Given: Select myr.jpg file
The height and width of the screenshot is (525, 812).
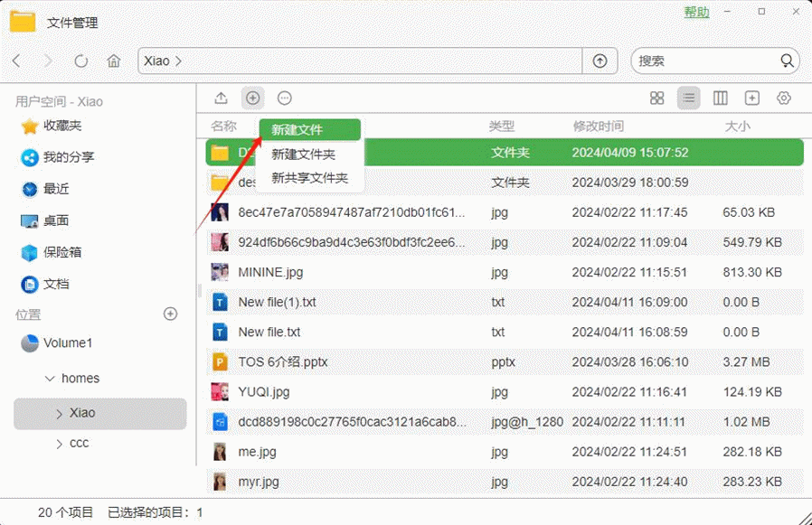Looking at the screenshot, I should pyautogui.click(x=505, y=482).
